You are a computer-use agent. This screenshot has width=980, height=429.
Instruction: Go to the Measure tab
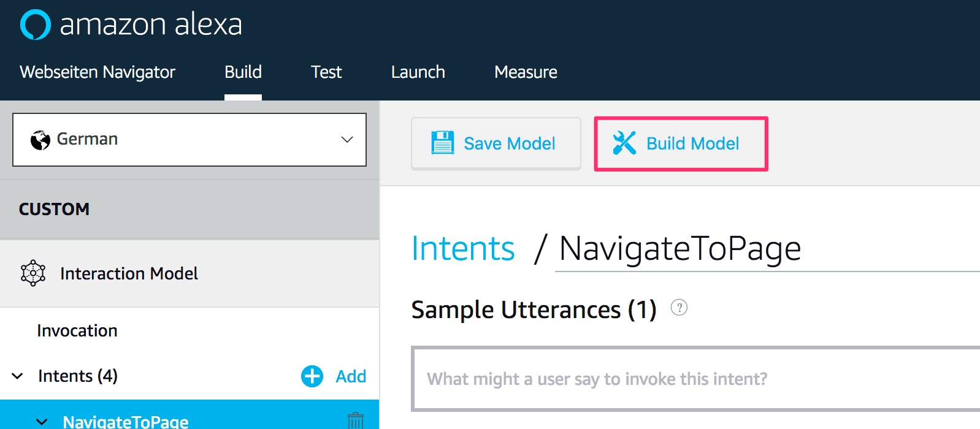click(x=526, y=72)
